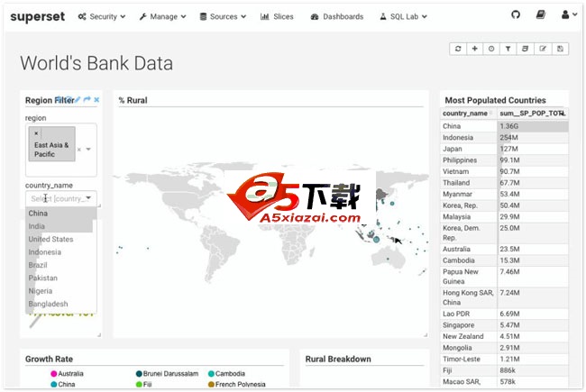Select China in country dropdown list
586x392 pixels.
[x=61, y=214]
